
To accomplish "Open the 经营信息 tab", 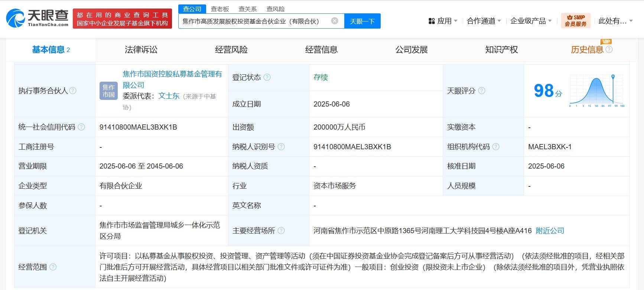I will 321,49.
